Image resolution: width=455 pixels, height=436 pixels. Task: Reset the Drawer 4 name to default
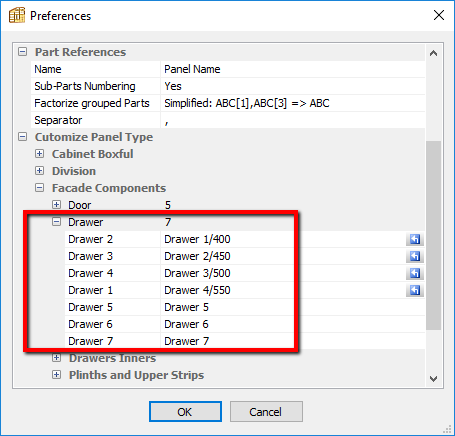pos(415,273)
